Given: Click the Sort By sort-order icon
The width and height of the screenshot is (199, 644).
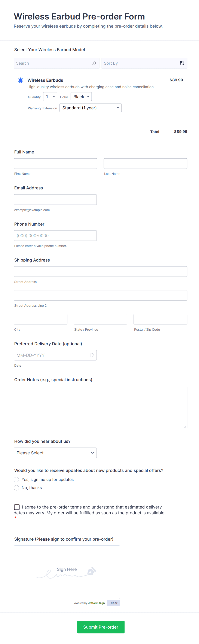Looking at the screenshot, I should [182, 63].
